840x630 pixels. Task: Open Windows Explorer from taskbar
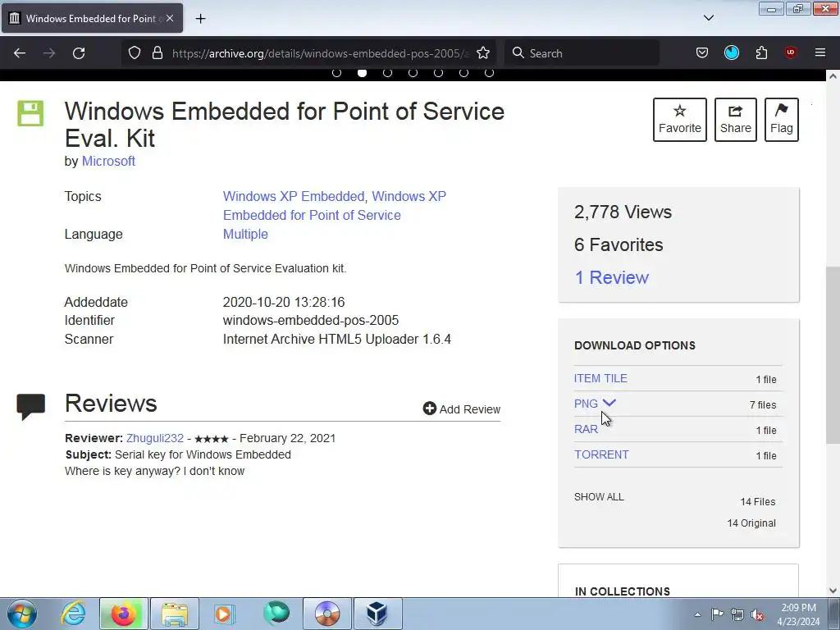tap(175, 614)
